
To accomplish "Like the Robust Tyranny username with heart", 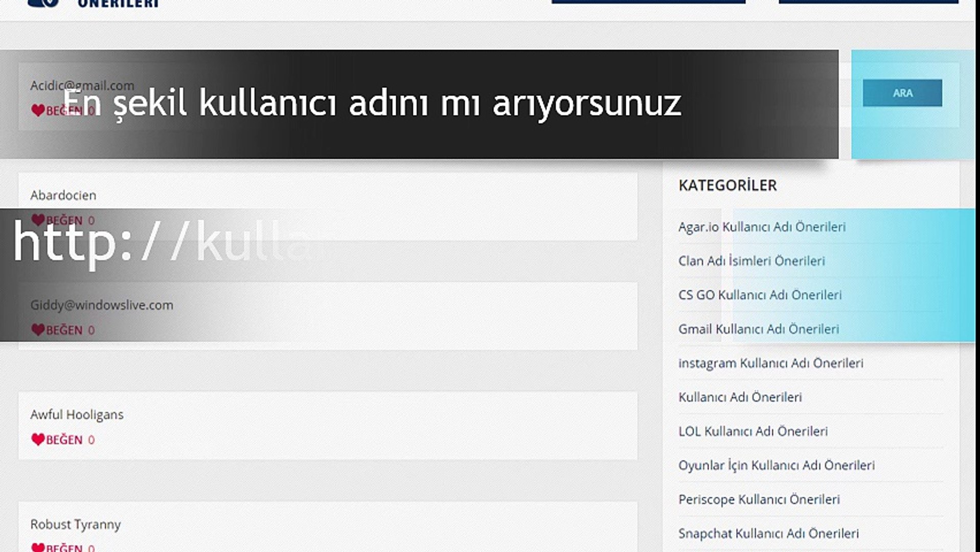I will [x=38, y=547].
